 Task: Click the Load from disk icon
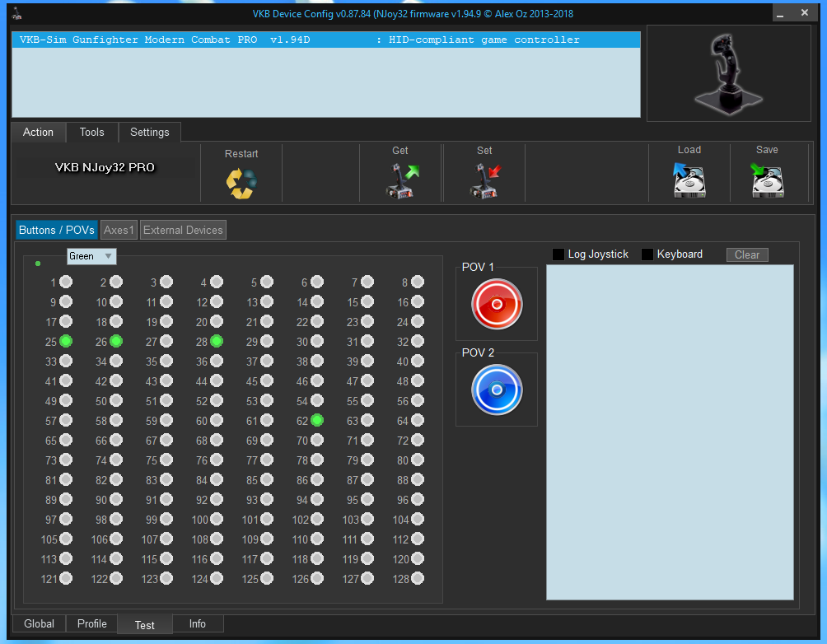(x=689, y=180)
